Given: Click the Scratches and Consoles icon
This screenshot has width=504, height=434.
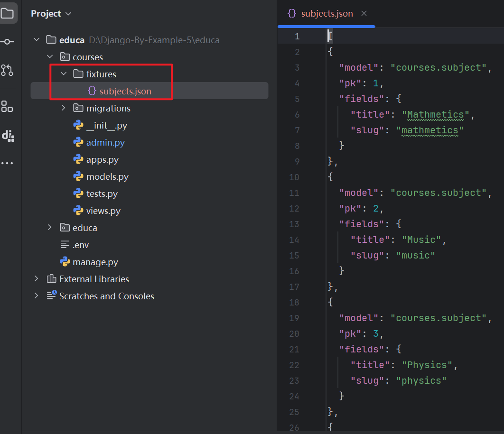Looking at the screenshot, I should pos(52,296).
